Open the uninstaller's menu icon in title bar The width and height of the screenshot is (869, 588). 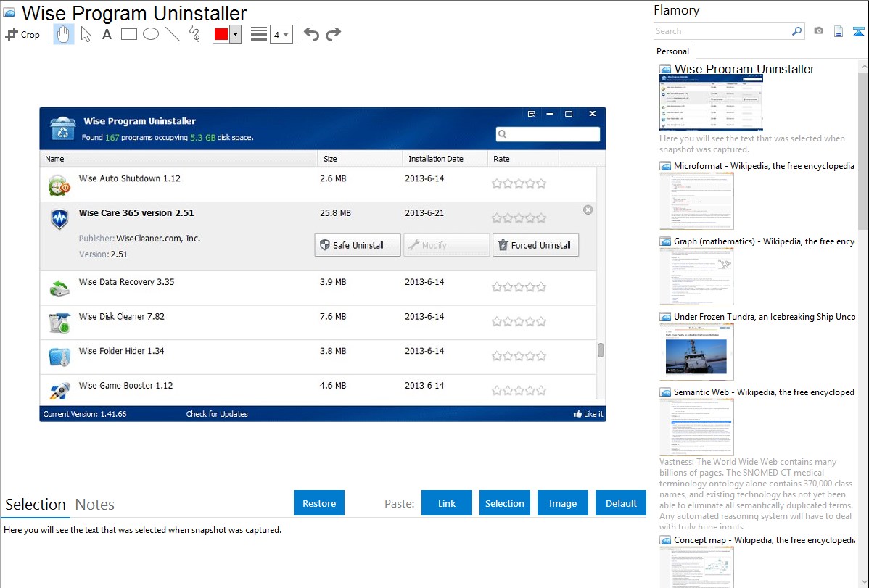531,114
